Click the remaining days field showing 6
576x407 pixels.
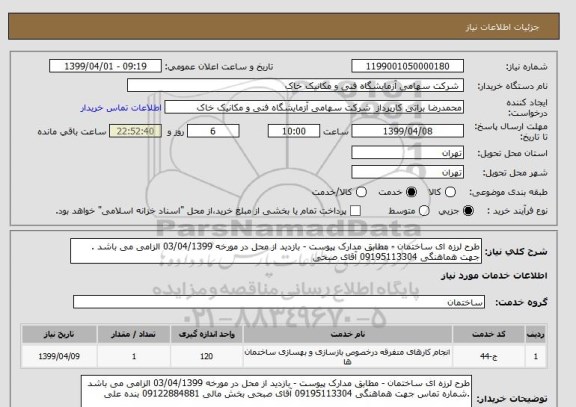(213, 131)
